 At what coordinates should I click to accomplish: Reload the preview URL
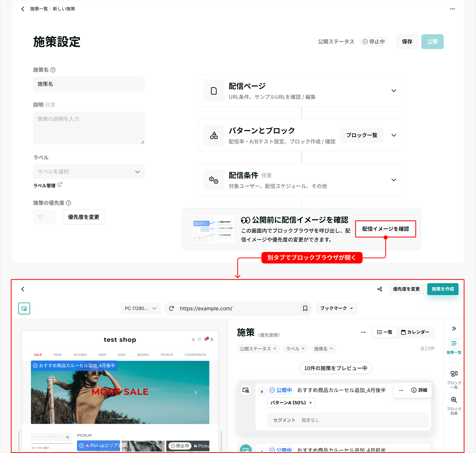coord(172,308)
